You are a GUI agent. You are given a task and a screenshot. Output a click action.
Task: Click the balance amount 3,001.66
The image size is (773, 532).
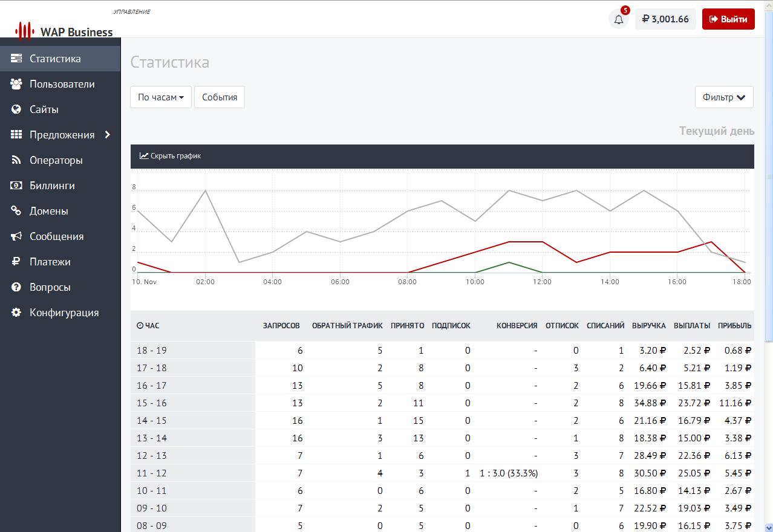click(665, 19)
